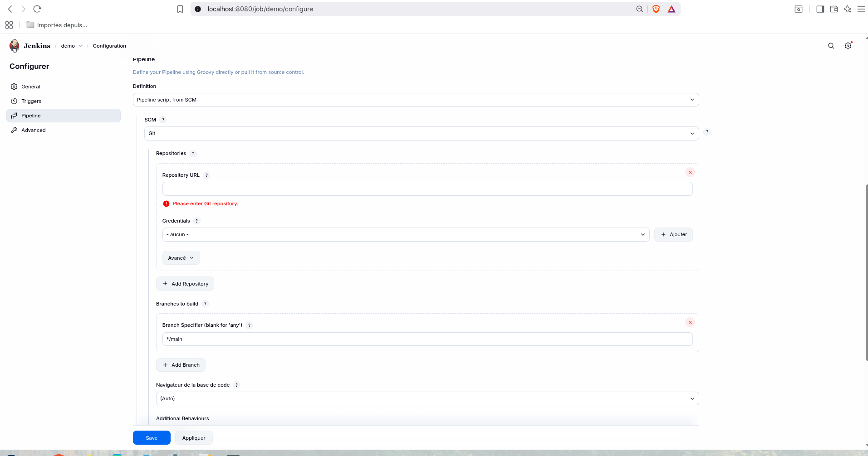Open Leo AI sparkle icon
Image resolution: width=868 pixels, height=456 pixels.
pos(848,9)
